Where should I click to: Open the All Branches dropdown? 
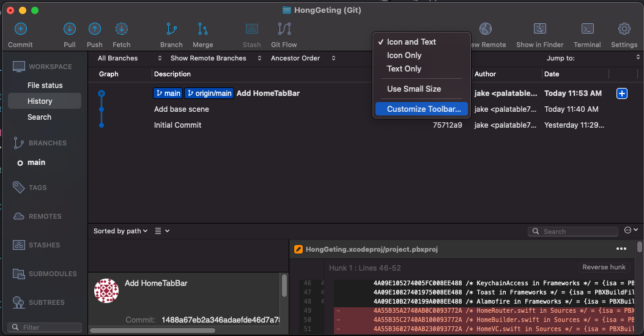point(130,58)
